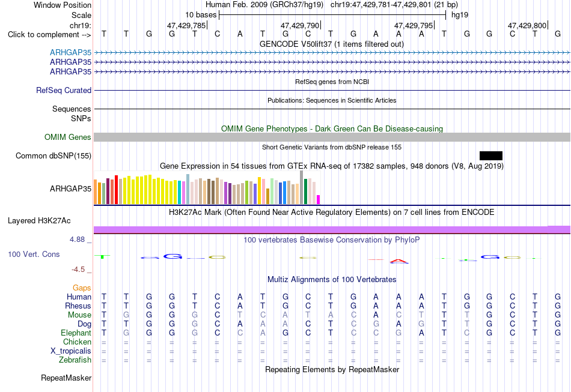The height and width of the screenshot is (392, 571).
Task: Click the 'Human Feb. 2009 (GRCh37/hg19)' text
Action: click(264, 5)
